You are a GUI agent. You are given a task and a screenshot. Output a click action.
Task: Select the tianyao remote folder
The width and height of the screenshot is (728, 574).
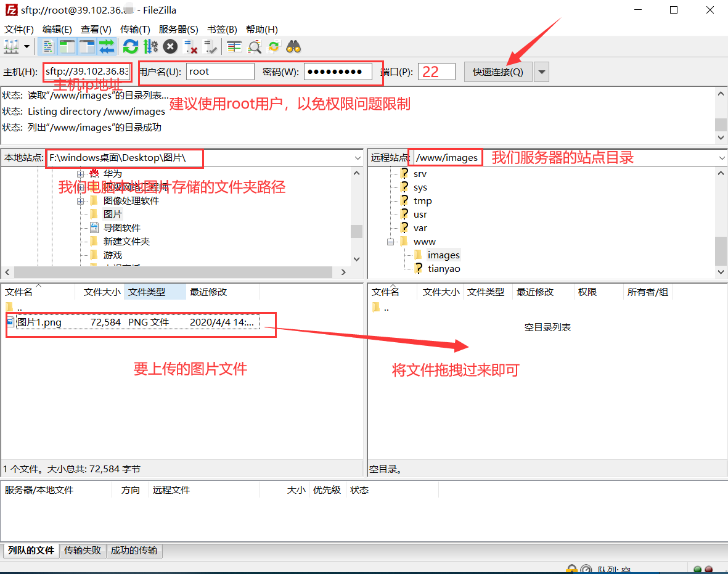pos(444,268)
